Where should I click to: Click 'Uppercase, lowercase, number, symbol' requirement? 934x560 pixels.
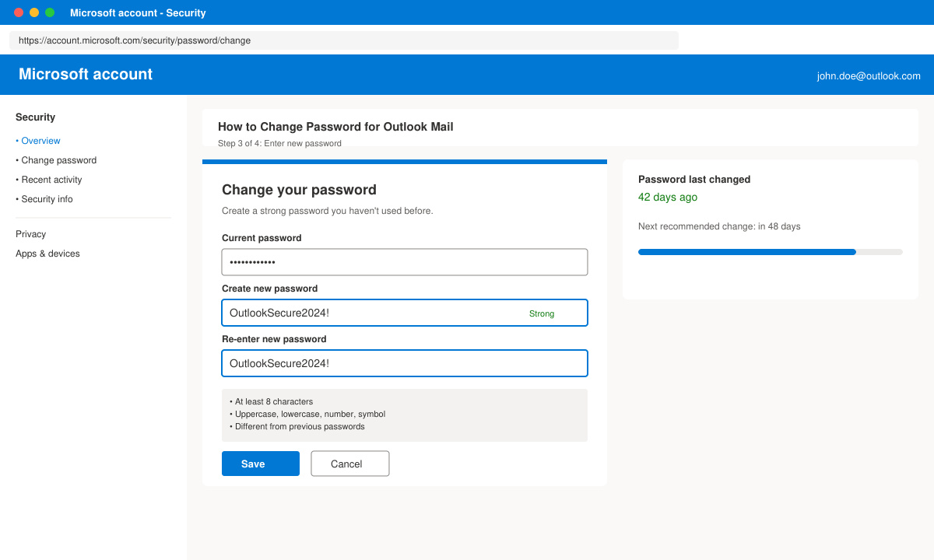[x=307, y=415]
